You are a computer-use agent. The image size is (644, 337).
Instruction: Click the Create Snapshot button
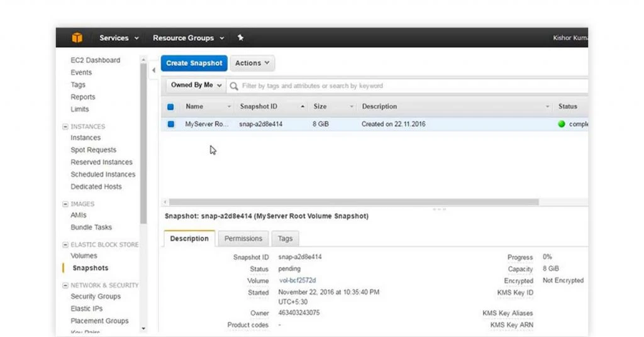(x=194, y=64)
